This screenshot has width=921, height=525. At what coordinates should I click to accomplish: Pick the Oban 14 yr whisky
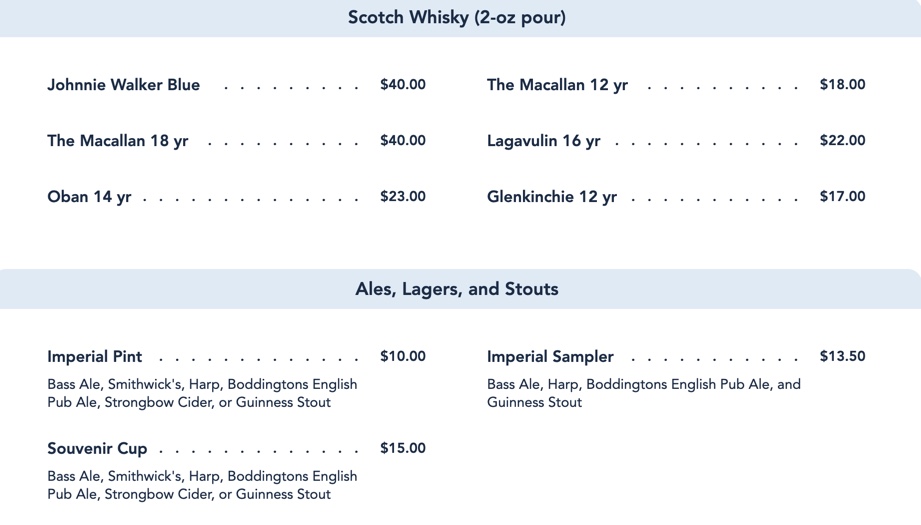click(89, 197)
